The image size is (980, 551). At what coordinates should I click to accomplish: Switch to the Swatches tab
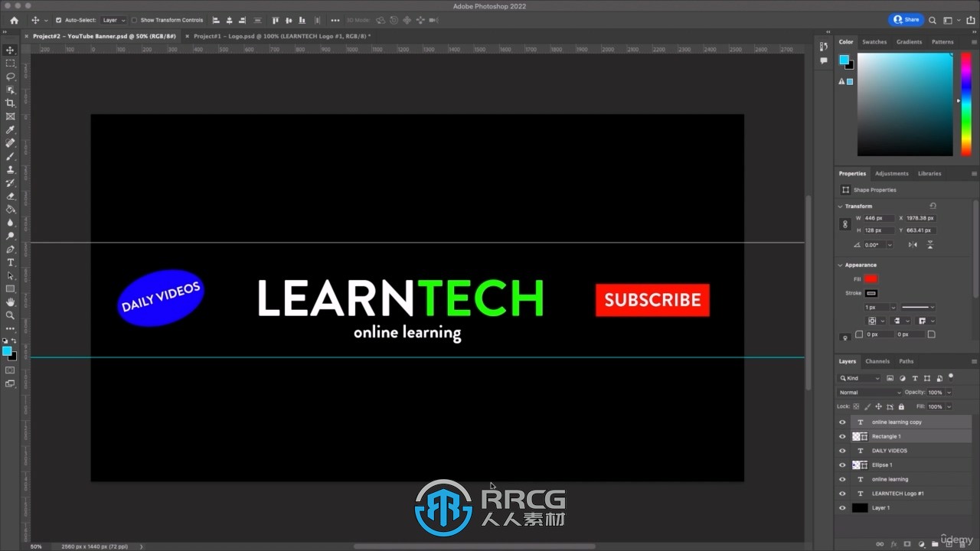[x=874, y=42]
